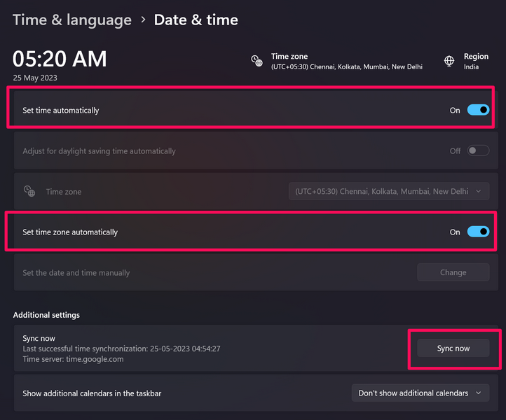Click Show additional calendars in the taskbar label
This screenshot has height=420, width=506.
(x=92, y=393)
